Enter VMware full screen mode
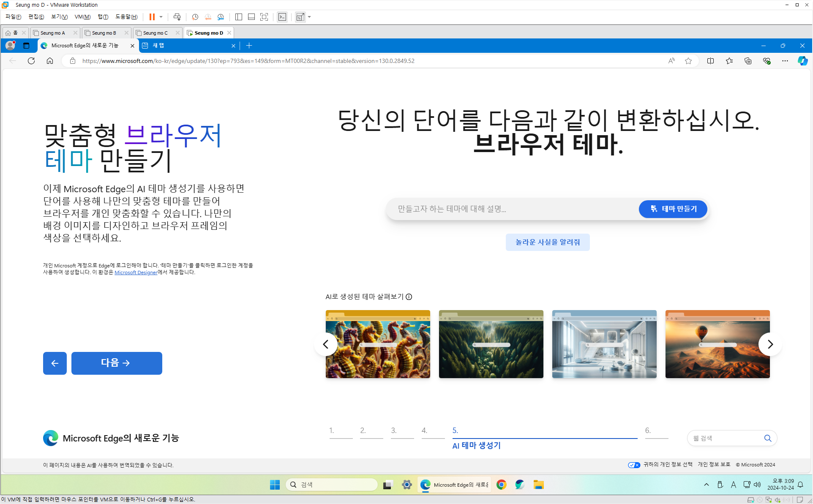The width and height of the screenshot is (813, 504). (264, 17)
